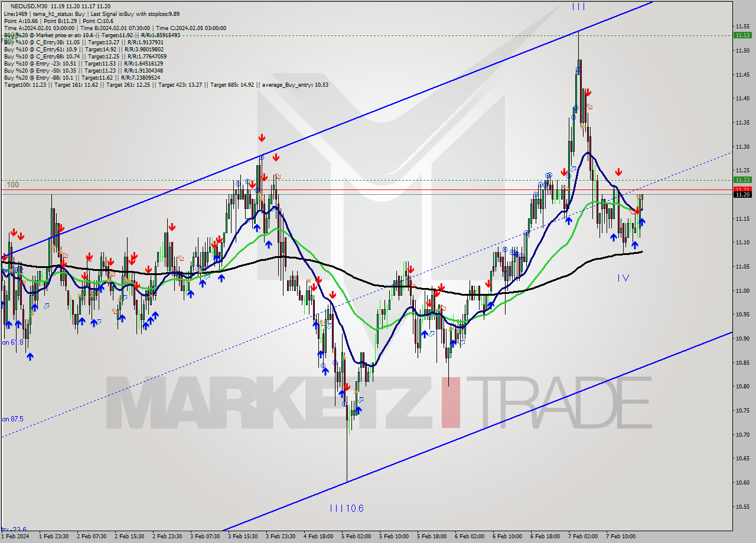Click the 'IV' wave label
The image size is (756, 543).
coord(623,277)
